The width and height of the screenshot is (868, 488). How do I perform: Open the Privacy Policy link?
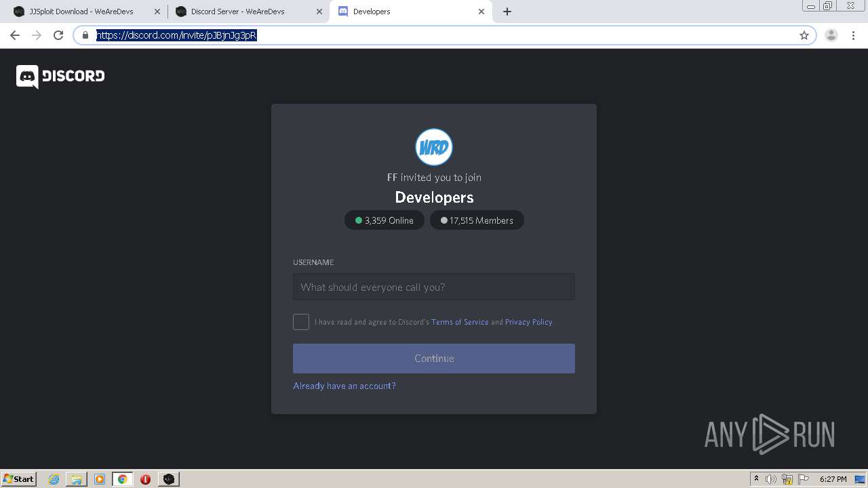pyautogui.click(x=529, y=322)
